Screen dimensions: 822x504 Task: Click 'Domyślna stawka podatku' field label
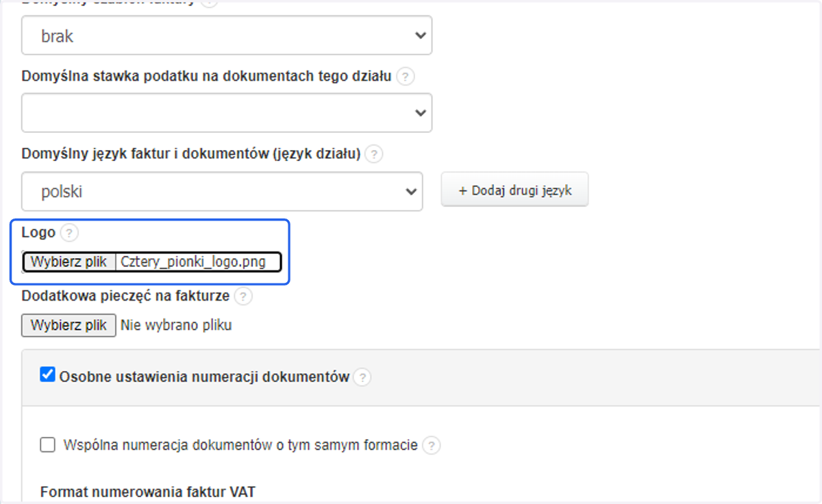pos(207,76)
